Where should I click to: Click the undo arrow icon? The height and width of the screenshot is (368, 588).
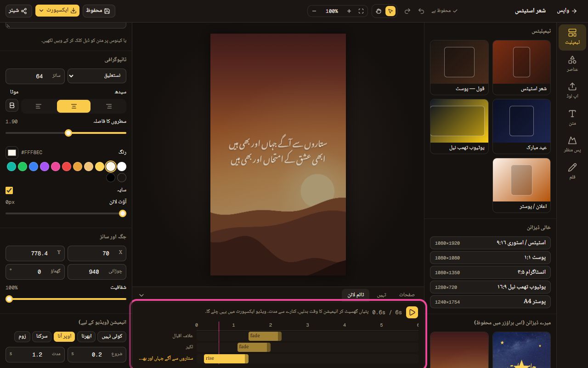pyautogui.click(x=421, y=11)
